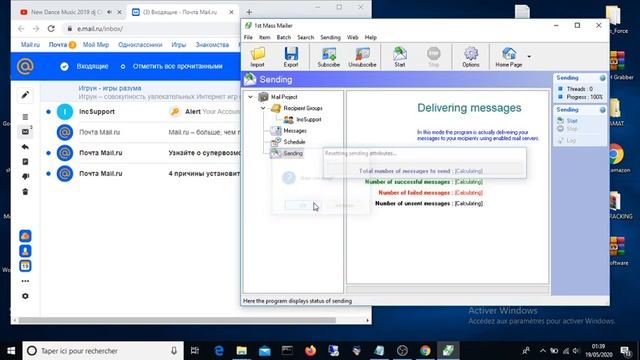Mute the New Dance Music tab speaker icon
The height and width of the screenshot is (360, 640).
(x=109, y=12)
